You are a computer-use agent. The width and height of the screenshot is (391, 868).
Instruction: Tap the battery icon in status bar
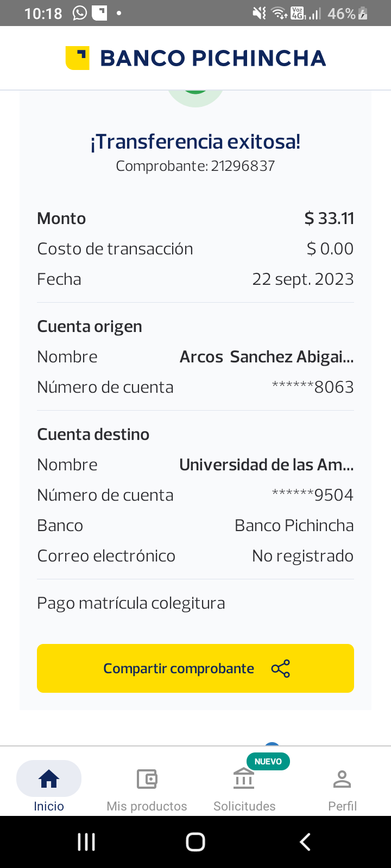[363, 14]
